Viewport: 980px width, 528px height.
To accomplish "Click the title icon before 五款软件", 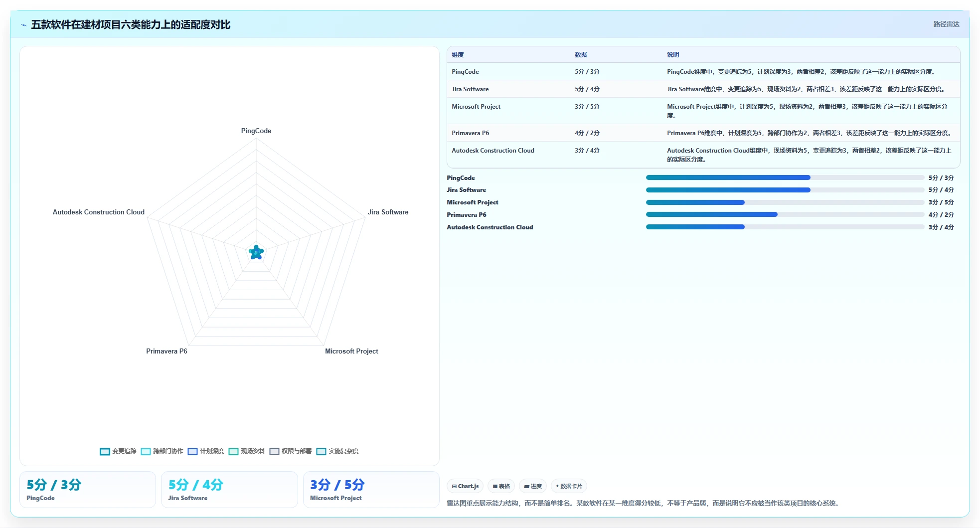I will [23, 25].
